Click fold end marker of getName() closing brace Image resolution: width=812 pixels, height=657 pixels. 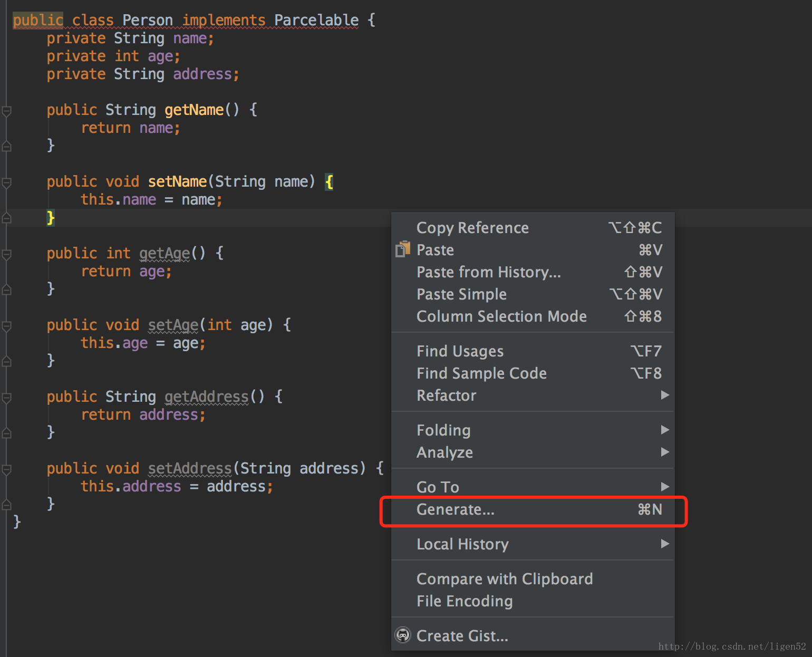click(6, 146)
